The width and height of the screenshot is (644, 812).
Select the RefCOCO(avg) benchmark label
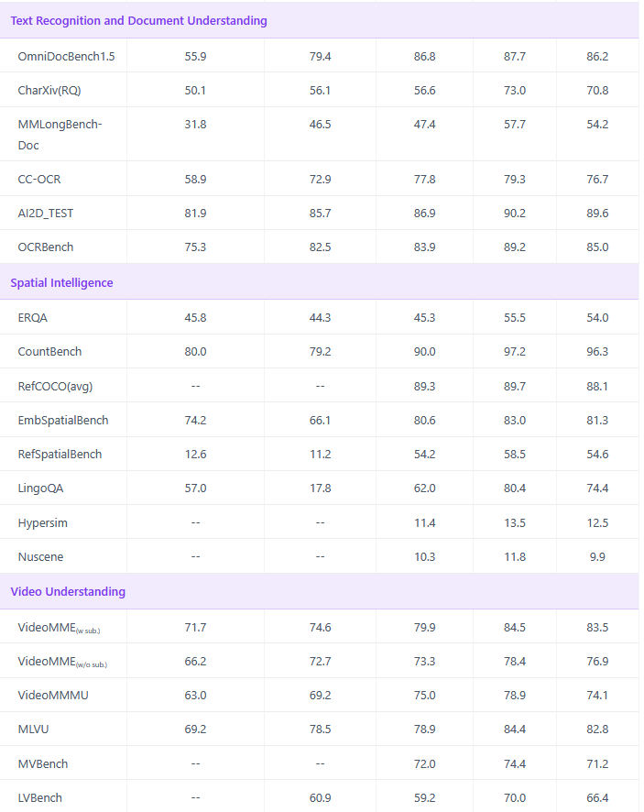[x=54, y=386]
